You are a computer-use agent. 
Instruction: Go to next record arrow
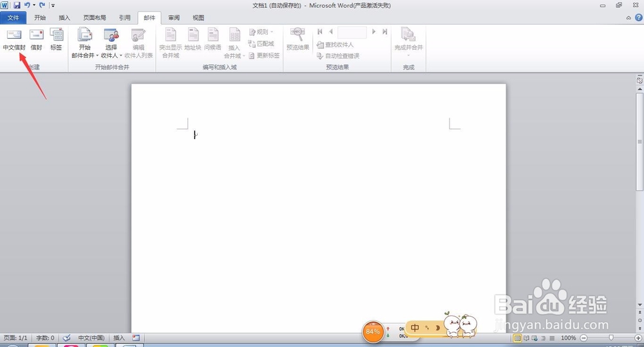click(374, 32)
